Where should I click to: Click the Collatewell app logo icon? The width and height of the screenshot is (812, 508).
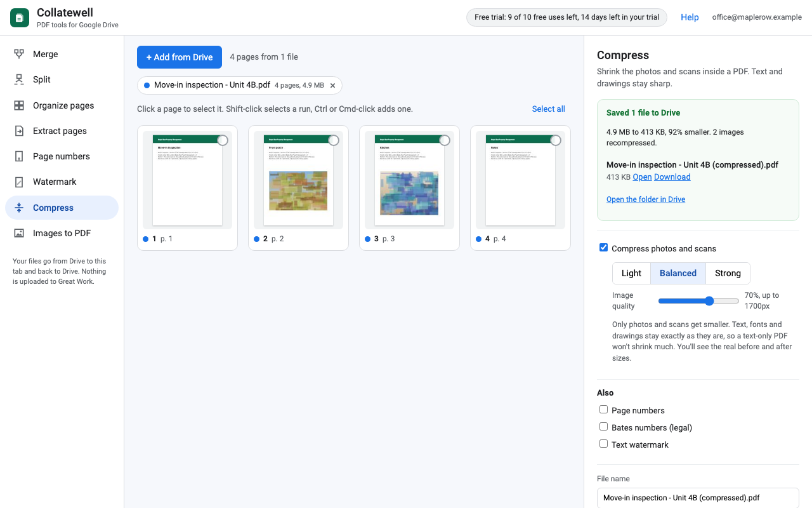[20, 18]
